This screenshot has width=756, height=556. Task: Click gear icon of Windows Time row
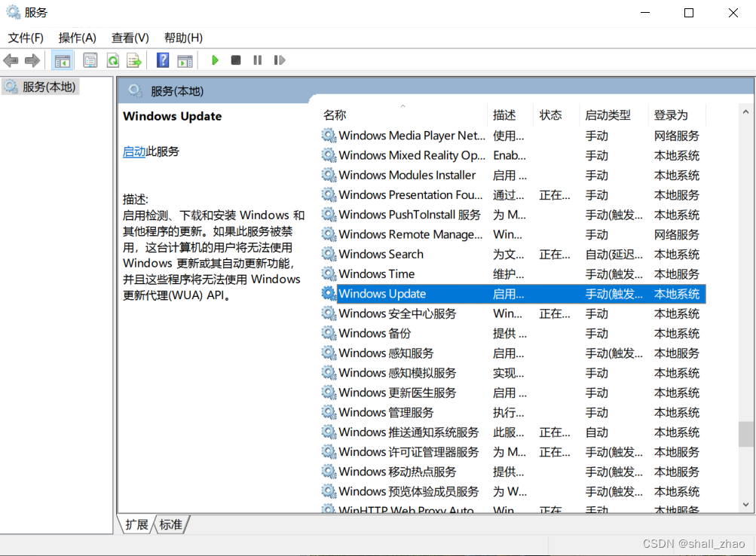click(329, 273)
